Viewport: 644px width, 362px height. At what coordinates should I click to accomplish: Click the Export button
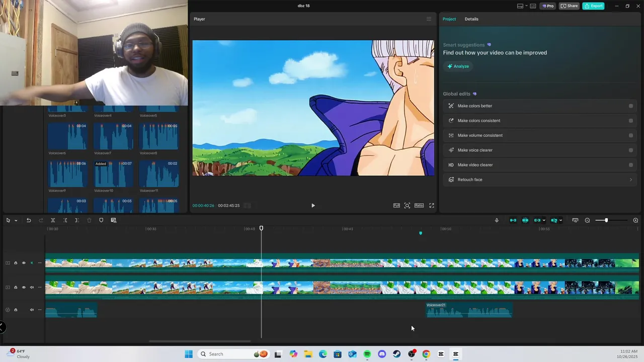pyautogui.click(x=593, y=6)
